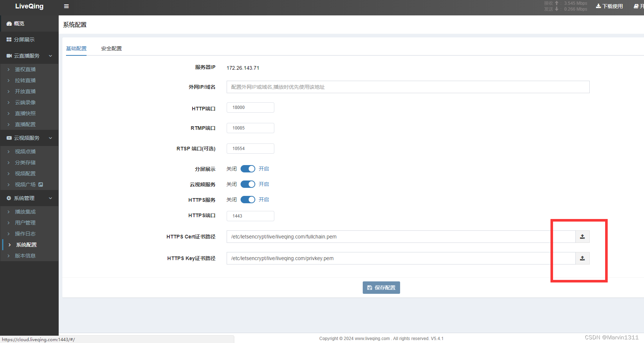Click the 服务器IP label
Screen dimensions: 644x343
coord(205,67)
